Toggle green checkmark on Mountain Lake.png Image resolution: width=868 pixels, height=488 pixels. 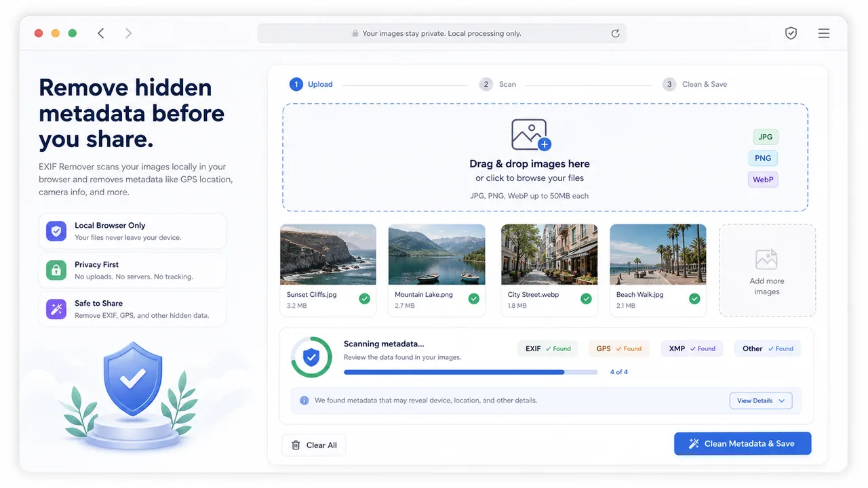click(x=474, y=299)
